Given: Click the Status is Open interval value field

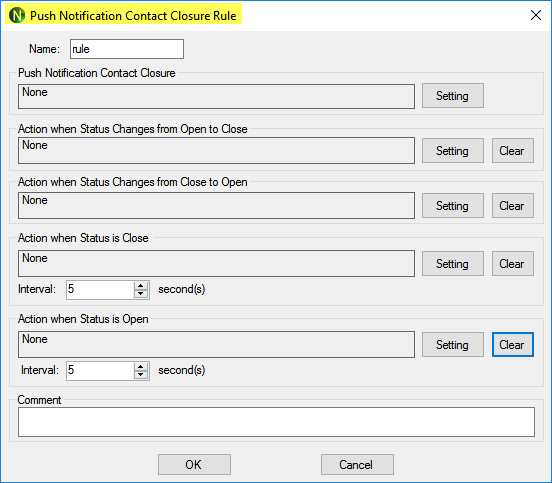Looking at the screenshot, I should tap(100, 371).
